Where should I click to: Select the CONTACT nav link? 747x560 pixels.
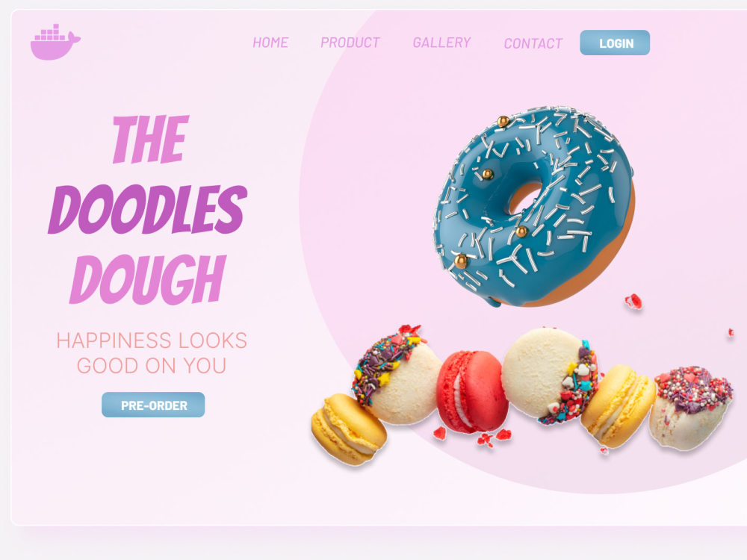click(533, 44)
